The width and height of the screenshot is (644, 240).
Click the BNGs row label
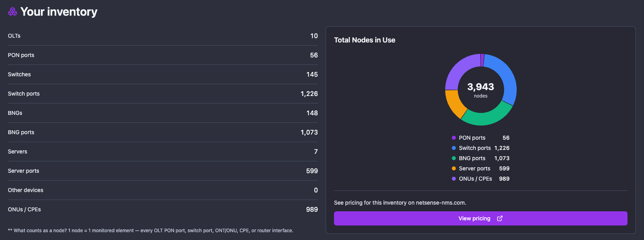[x=15, y=113]
